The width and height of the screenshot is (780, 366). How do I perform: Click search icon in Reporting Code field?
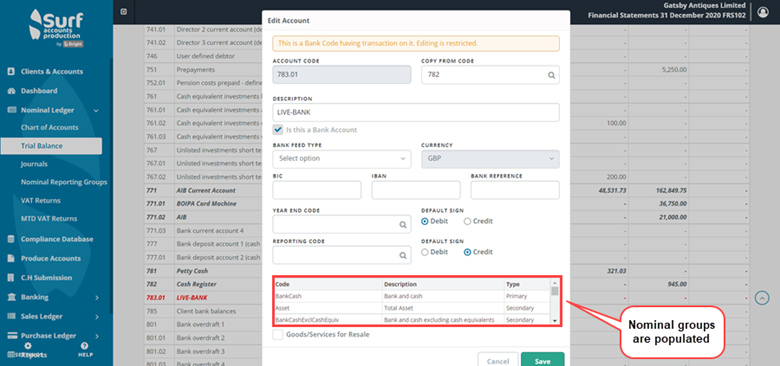403,255
